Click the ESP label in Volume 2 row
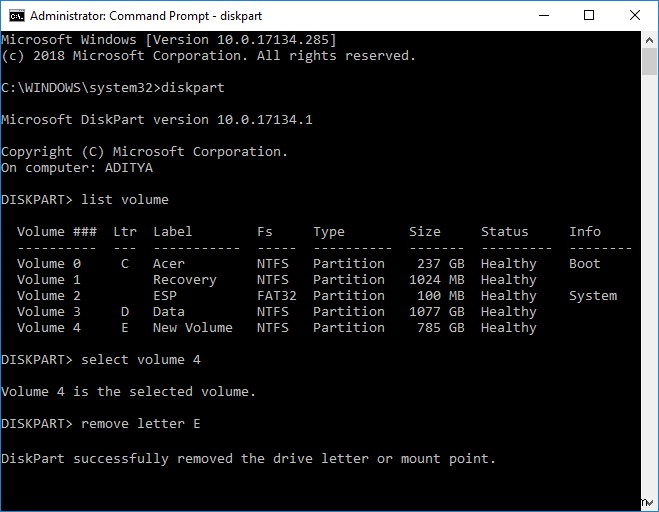This screenshot has height=512, width=659. (165, 296)
